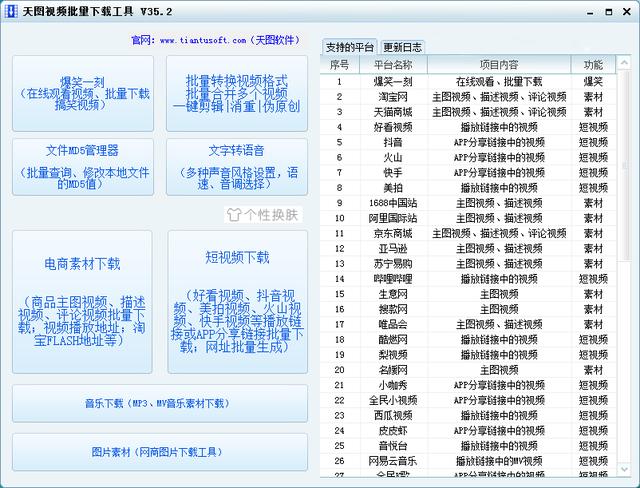Viewport: 640px width, 488px height.
Task: Select the 抖音 row
Action: tap(468, 142)
